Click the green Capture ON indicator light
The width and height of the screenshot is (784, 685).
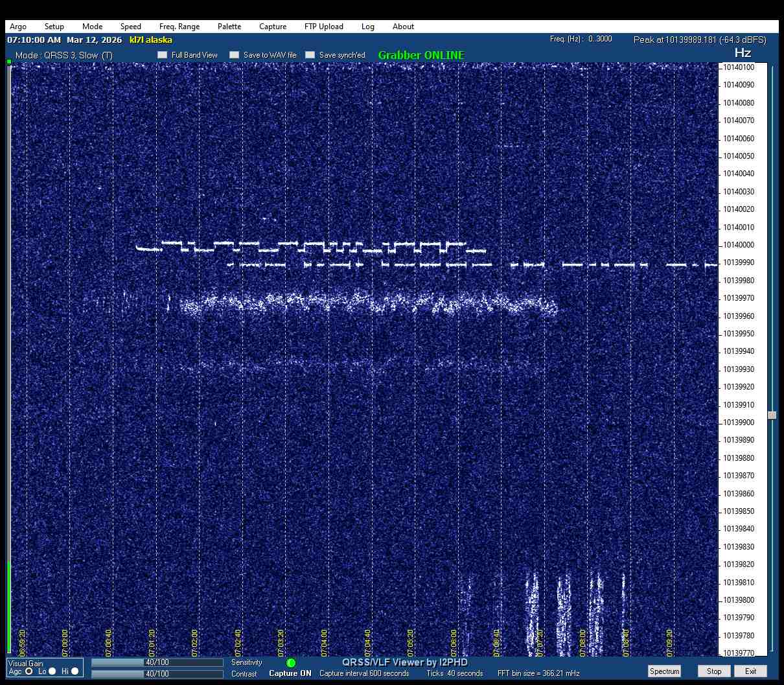(x=291, y=663)
